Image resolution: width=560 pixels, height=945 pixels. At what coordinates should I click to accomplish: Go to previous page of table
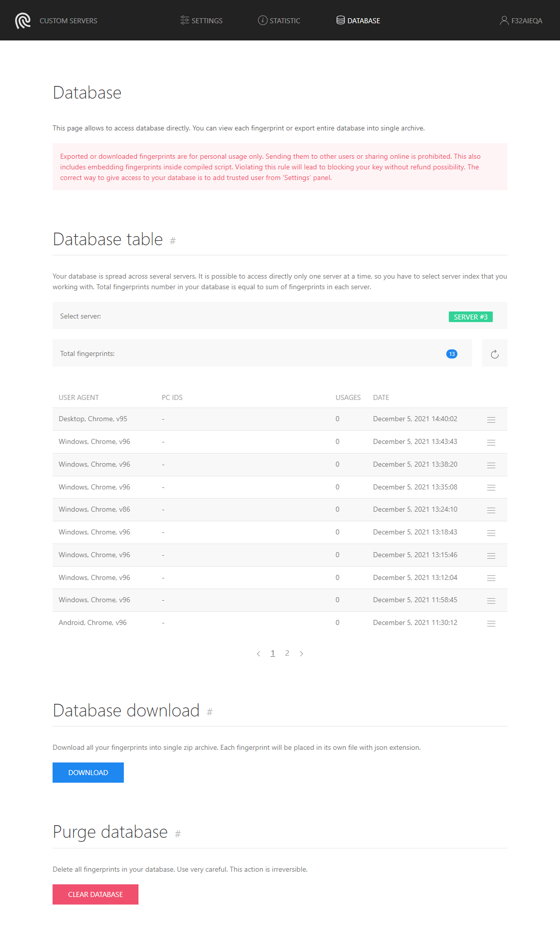click(x=258, y=654)
